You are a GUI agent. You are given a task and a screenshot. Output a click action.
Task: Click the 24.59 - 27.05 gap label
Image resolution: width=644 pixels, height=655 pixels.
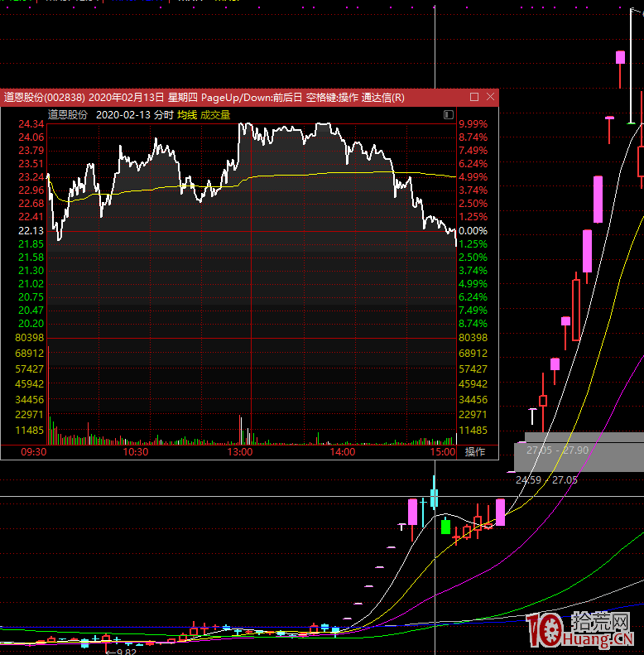tap(546, 480)
